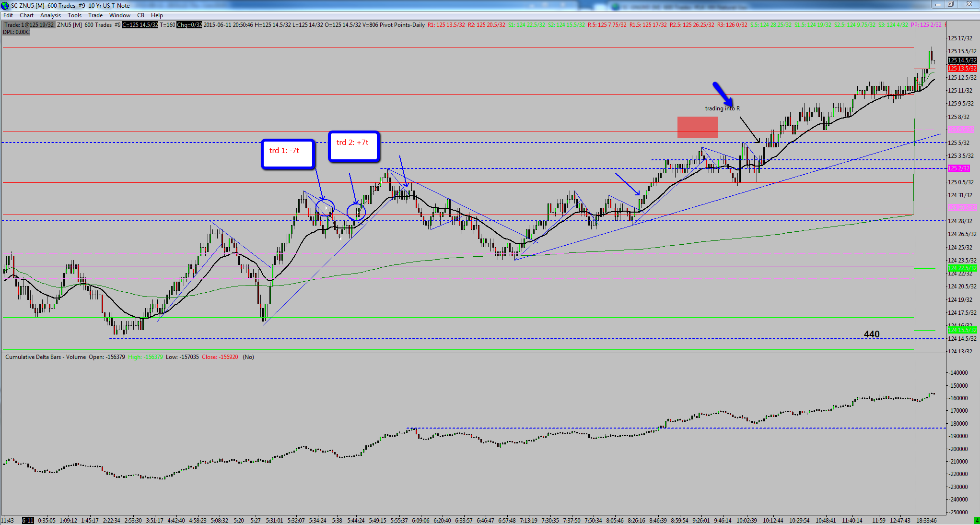Screen dimensions: 980x525
Task: Open the Tools menu
Action: click(74, 15)
